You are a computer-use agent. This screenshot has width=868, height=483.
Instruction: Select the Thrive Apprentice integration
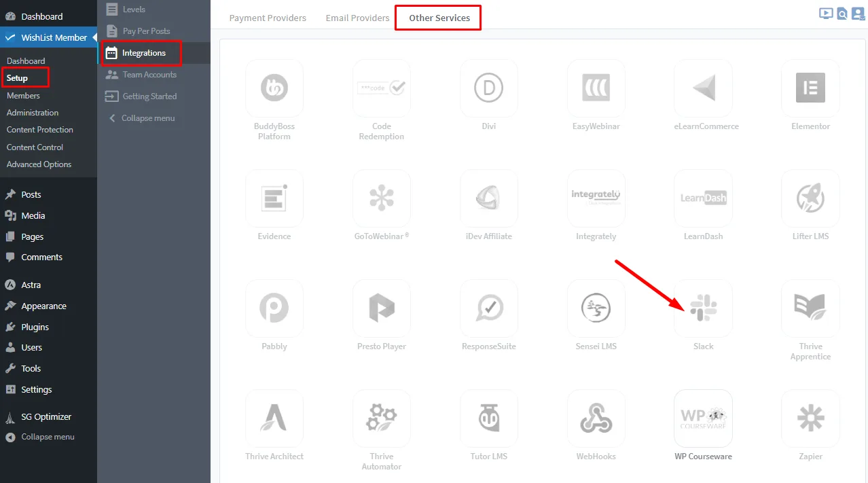click(x=811, y=308)
